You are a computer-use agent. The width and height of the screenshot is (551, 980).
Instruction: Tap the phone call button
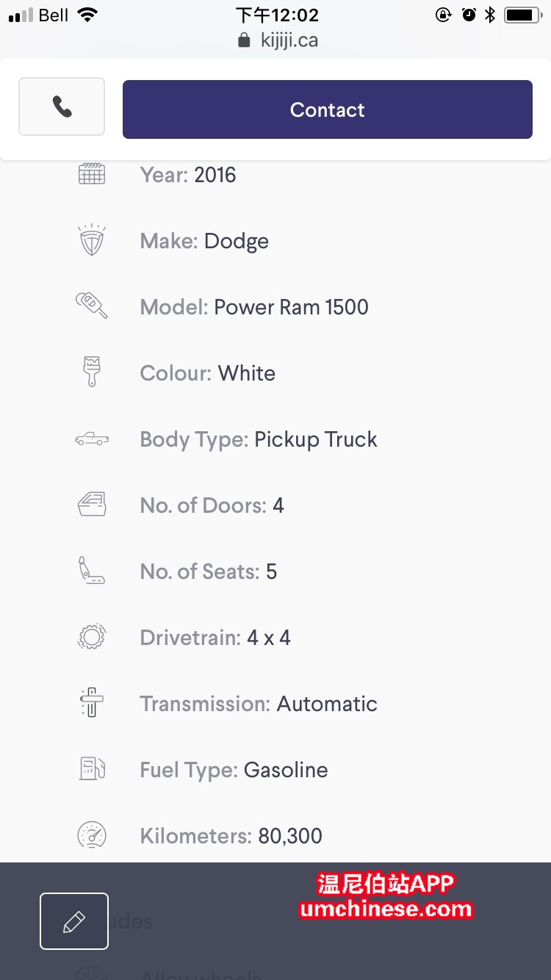click(62, 107)
